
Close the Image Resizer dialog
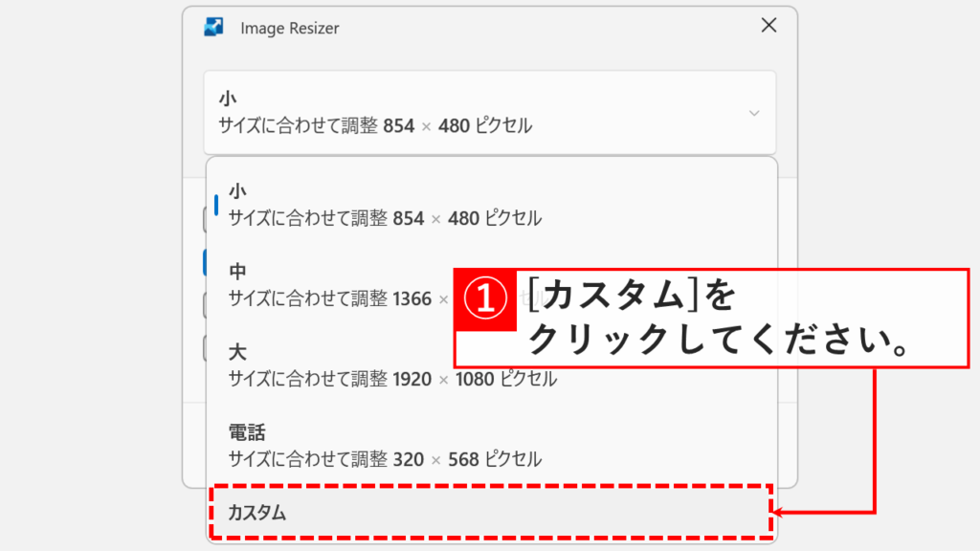coord(768,26)
